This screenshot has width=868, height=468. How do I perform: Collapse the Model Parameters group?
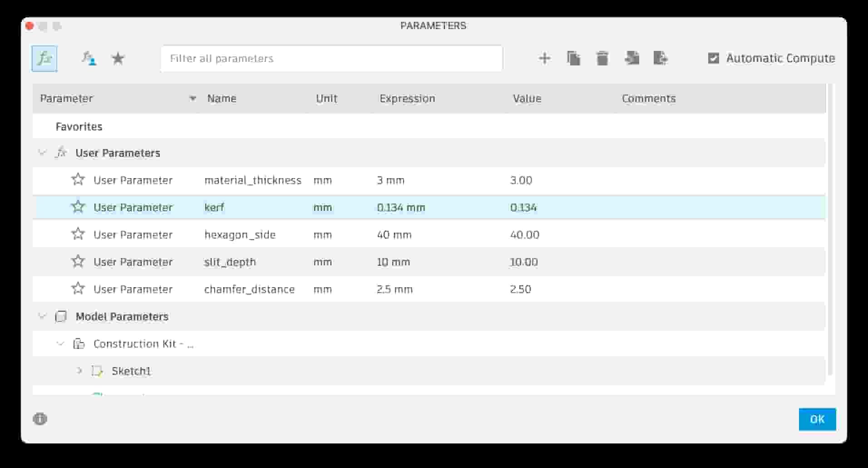click(42, 316)
